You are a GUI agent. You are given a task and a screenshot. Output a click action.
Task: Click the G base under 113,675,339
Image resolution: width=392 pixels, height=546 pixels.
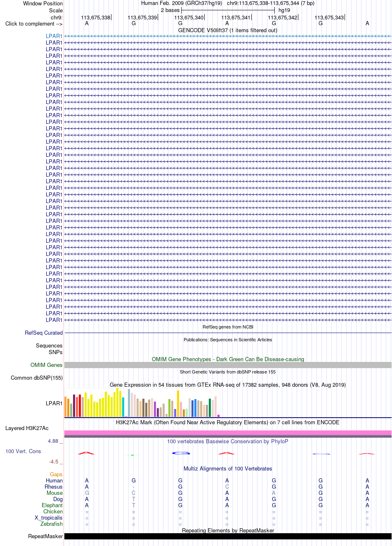tap(134, 24)
